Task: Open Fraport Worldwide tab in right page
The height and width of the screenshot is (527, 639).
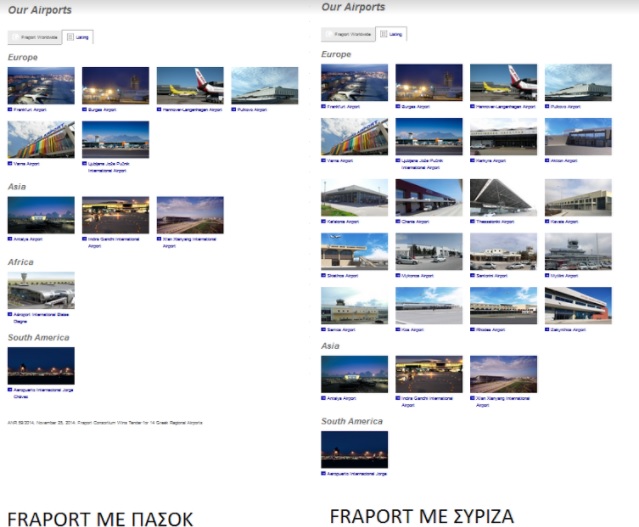Action: pyautogui.click(x=348, y=34)
